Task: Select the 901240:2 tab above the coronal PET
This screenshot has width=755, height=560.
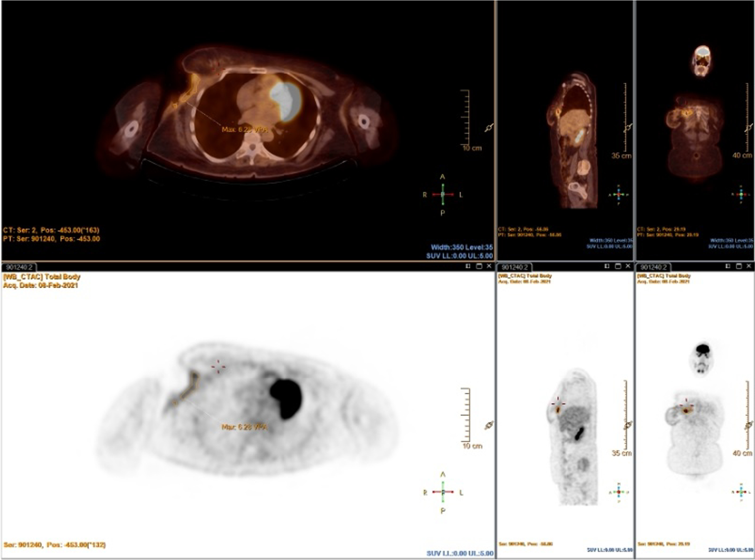Action: (x=654, y=267)
